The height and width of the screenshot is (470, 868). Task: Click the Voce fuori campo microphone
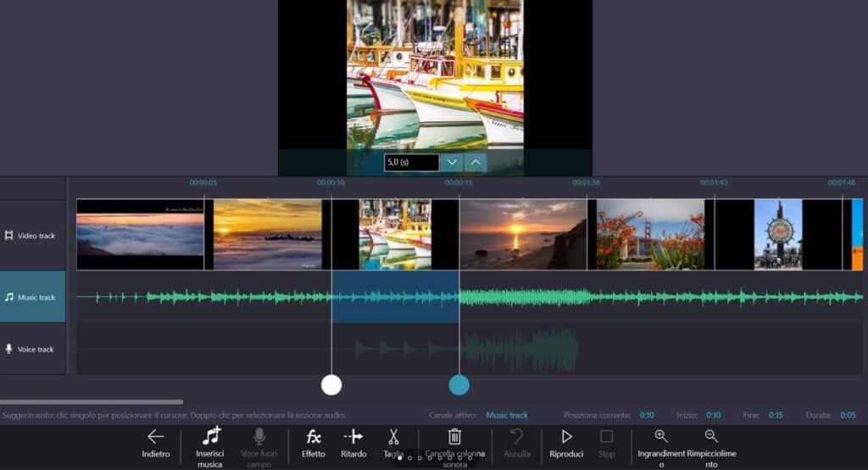pos(259,436)
